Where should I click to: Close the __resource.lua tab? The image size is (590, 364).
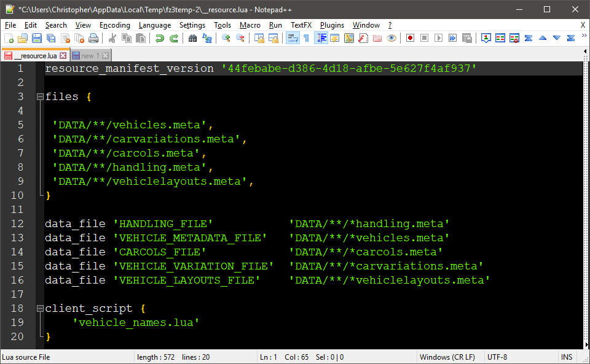[x=63, y=56]
